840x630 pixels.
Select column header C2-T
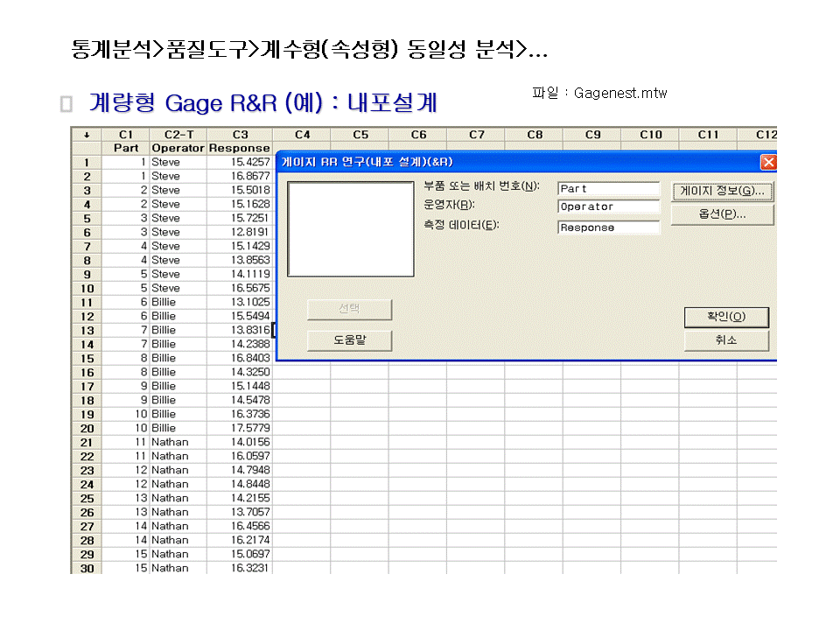tap(178, 135)
